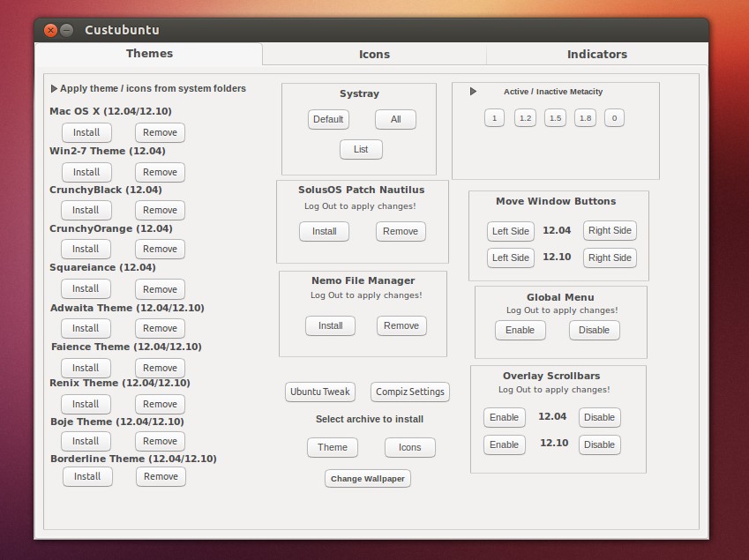Install the Borderline Theme
749x560 pixels.
click(x=87, y=476)
